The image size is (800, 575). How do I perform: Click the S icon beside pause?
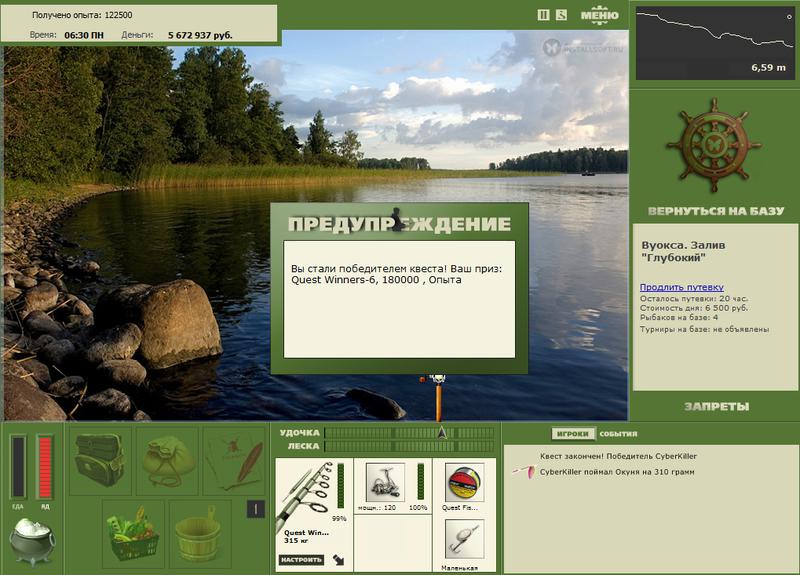point(561,15)
